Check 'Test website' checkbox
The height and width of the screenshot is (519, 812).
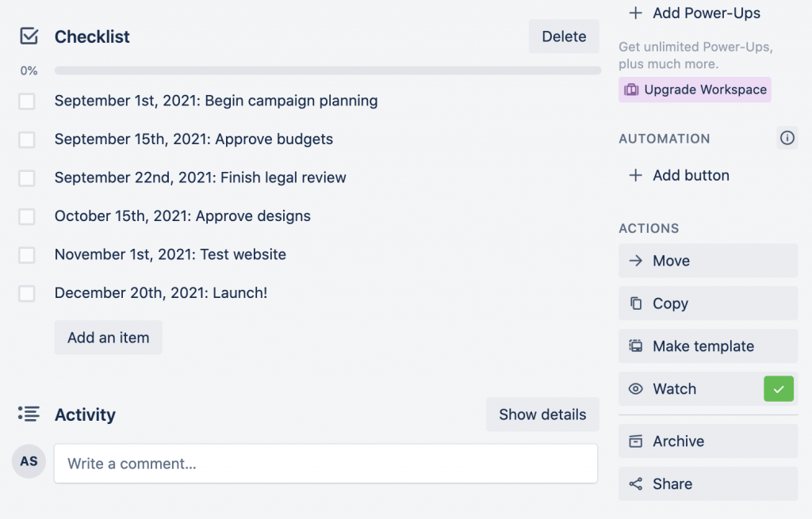pos(27,255)
